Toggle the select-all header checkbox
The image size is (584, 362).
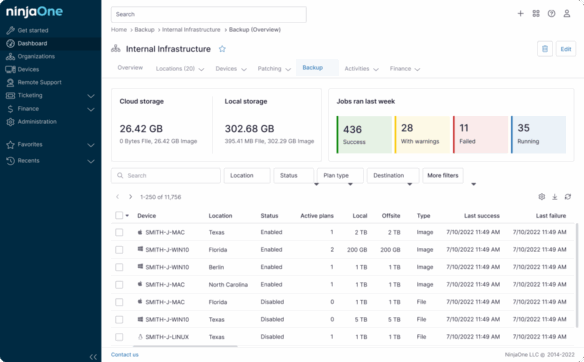[119, 215]
